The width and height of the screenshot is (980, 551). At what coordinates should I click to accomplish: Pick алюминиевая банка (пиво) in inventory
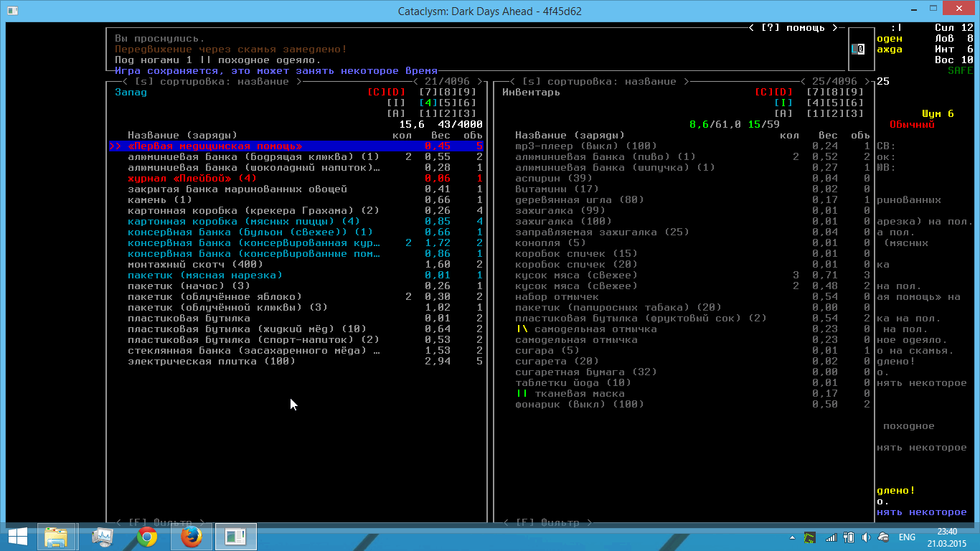pyautogui.click(x=684, y=157)
